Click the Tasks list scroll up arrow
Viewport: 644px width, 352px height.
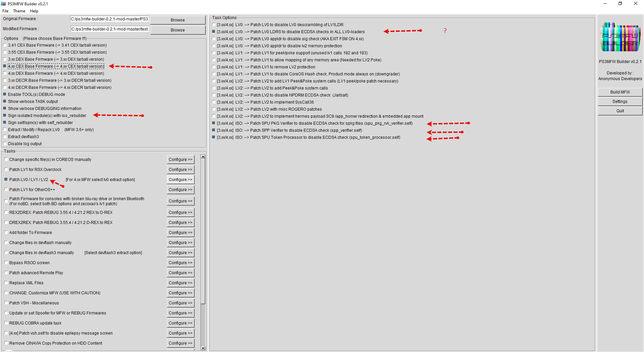point(203,157)
